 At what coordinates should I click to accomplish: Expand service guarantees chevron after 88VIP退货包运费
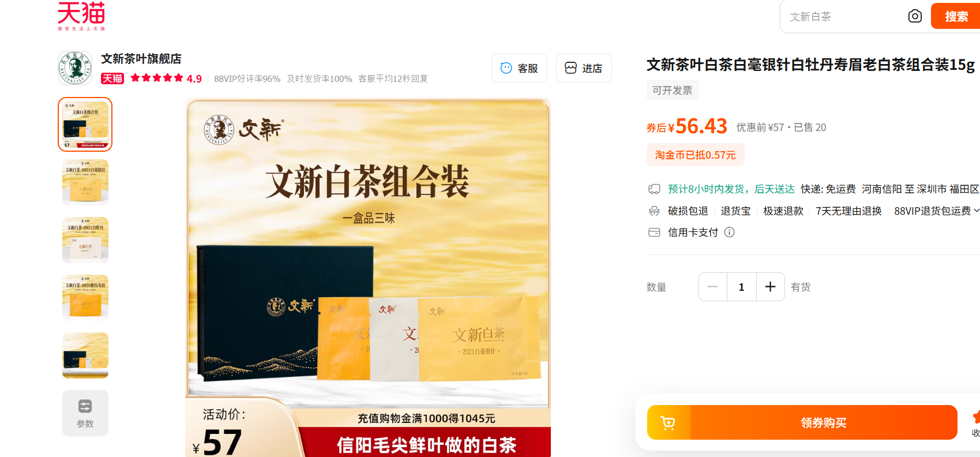(x=976, y=211)
